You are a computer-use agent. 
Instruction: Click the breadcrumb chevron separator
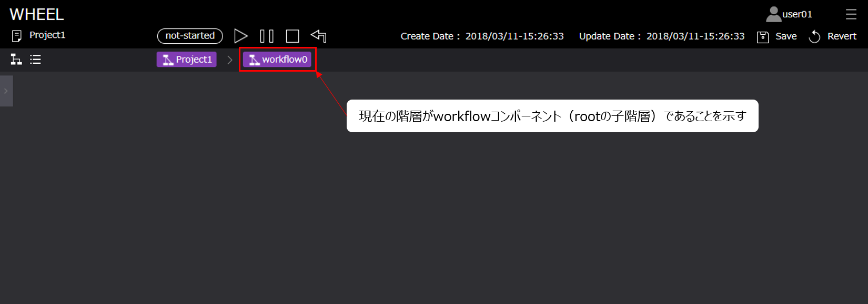[x=230, y=60]
